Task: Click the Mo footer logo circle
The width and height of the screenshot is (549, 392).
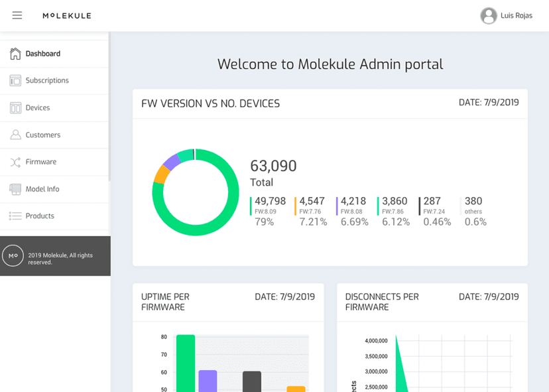Action: pyautogui.click(x=13, y=256)
